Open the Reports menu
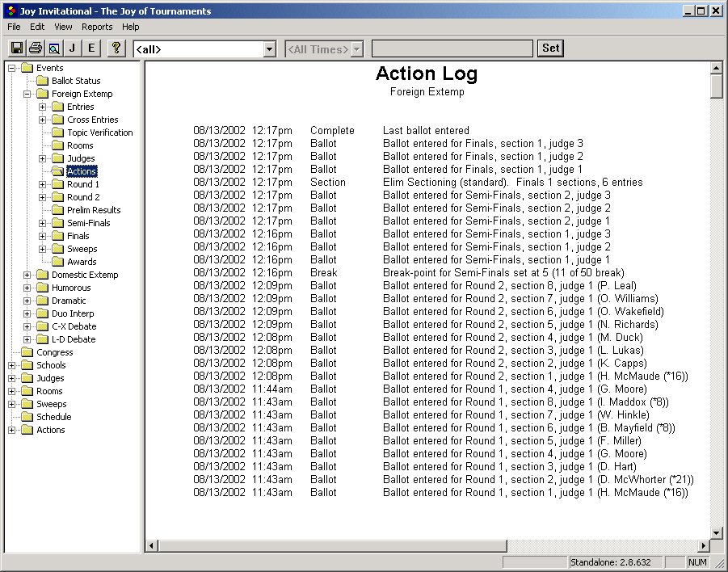728x572 pixels. [x=97, y=27]
